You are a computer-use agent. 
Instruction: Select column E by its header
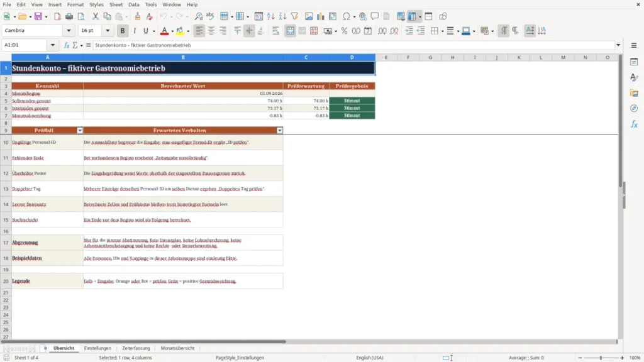(x=386, y=57)
